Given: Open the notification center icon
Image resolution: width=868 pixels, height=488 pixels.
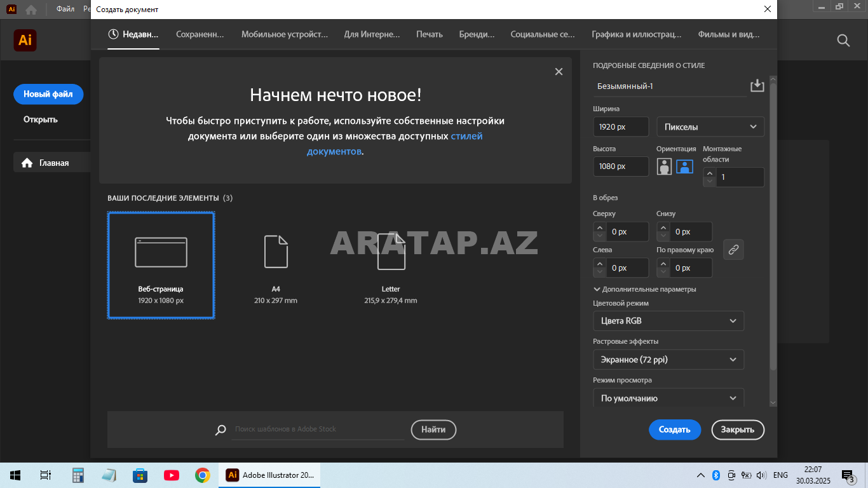Looking at the screenshot, I should 848,475.
